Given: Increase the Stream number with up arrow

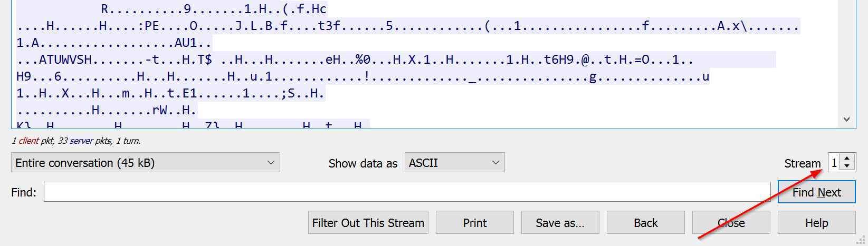Looking at the screenshot, I should 847,159.
